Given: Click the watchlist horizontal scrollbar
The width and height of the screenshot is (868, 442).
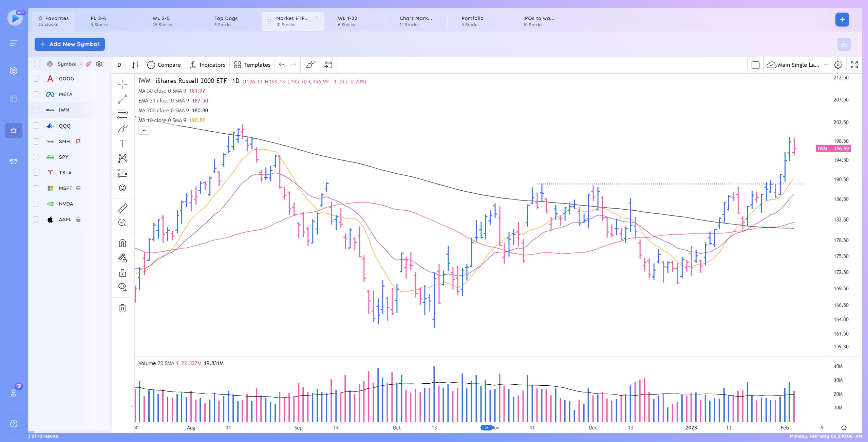Looking at the screenshot, I should point(31,432).
